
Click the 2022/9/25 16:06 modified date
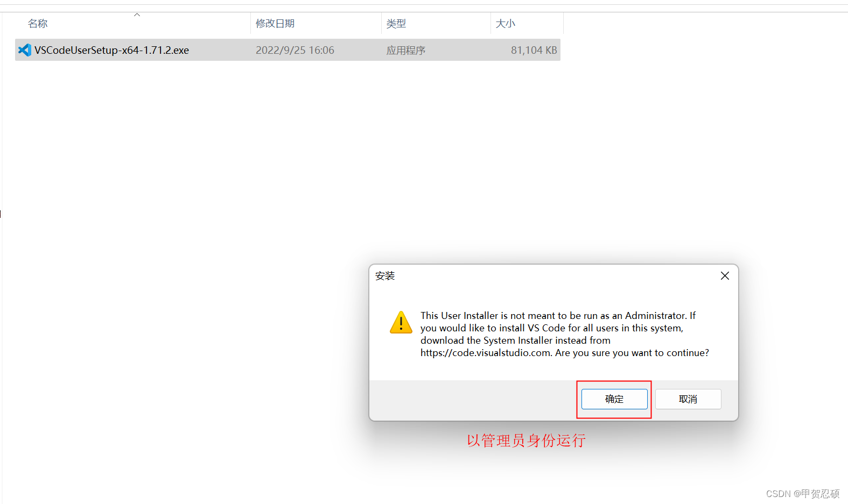point(295,50)
